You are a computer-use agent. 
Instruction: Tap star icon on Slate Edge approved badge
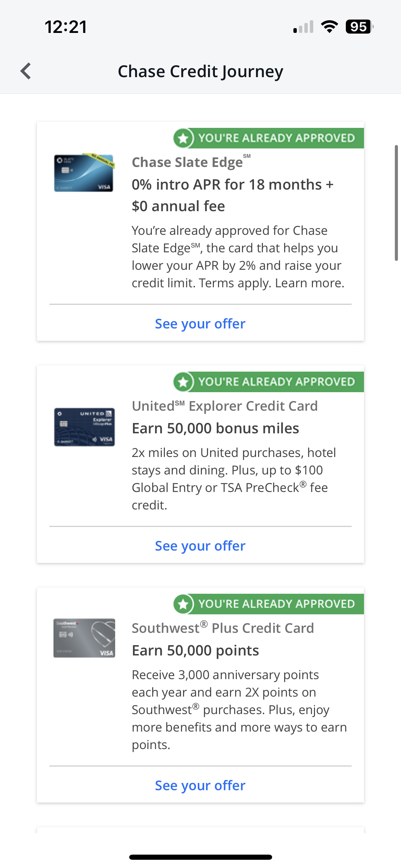point(183,138)
